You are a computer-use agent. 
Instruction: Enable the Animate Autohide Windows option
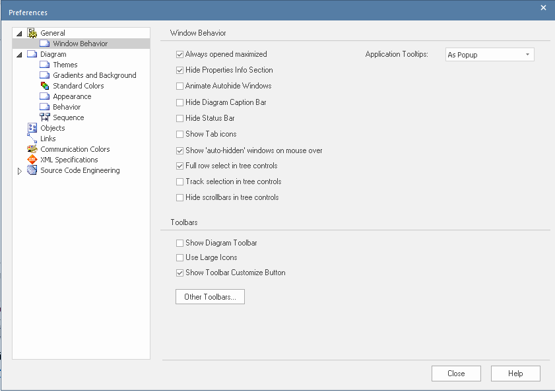pyautogui.click(x=180, y=86)
